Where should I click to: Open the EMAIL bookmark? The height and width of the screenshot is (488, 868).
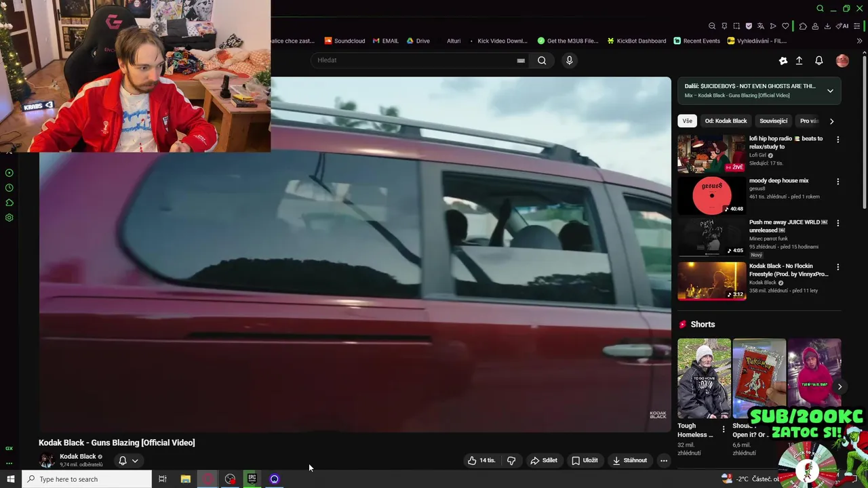tap(386, 41)
